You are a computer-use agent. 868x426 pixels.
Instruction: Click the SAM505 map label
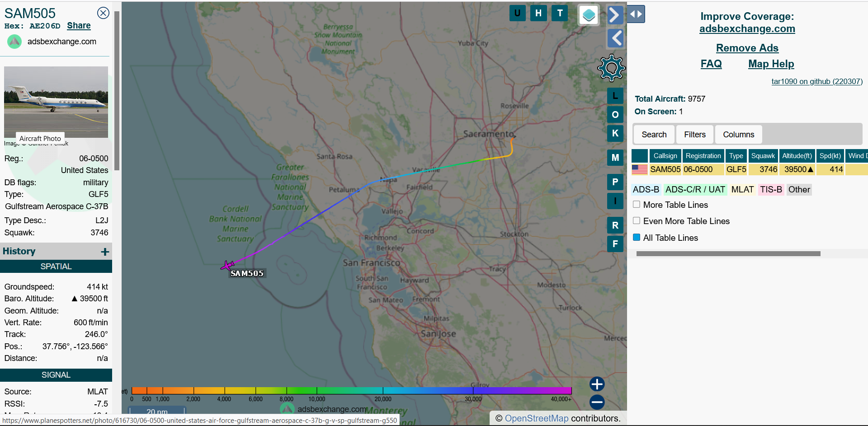[247, 273]
